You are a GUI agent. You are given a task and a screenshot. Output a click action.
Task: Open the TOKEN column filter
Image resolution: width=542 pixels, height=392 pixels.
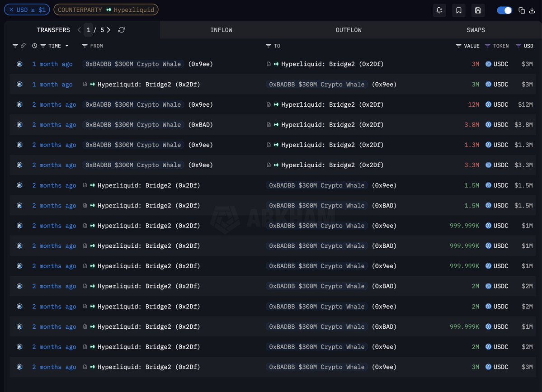[488, 46]
